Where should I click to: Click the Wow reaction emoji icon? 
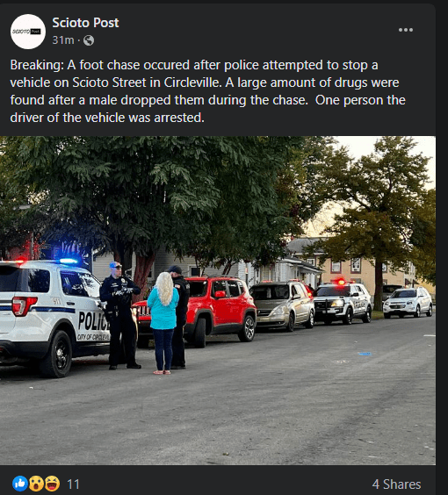coord(36,484)
